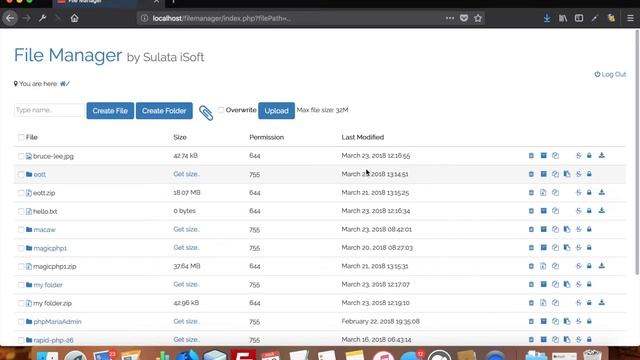Click the lock icon in the eott folder row
This screenshot has width=640, height=360.
coord(589,174)
